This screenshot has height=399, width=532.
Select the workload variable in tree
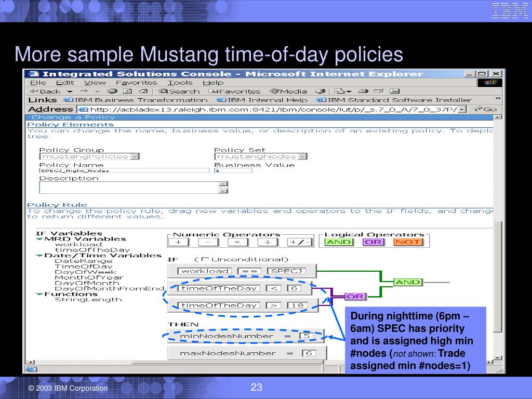point(78,244)
